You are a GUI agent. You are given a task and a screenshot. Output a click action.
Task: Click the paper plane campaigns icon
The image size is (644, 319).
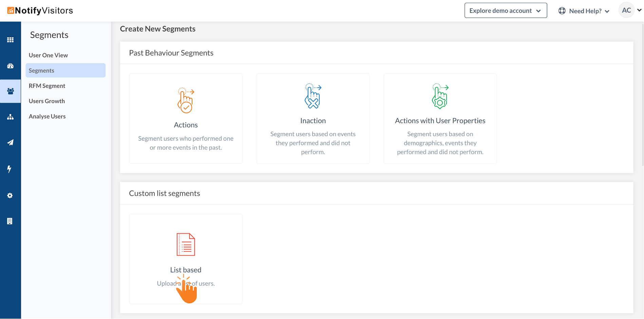click(x=10, y=143)
